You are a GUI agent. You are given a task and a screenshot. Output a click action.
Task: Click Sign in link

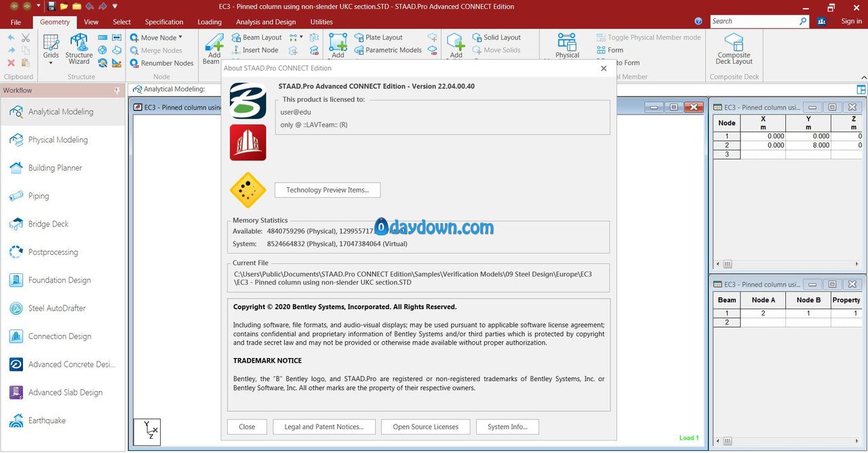tap(851, 22)
